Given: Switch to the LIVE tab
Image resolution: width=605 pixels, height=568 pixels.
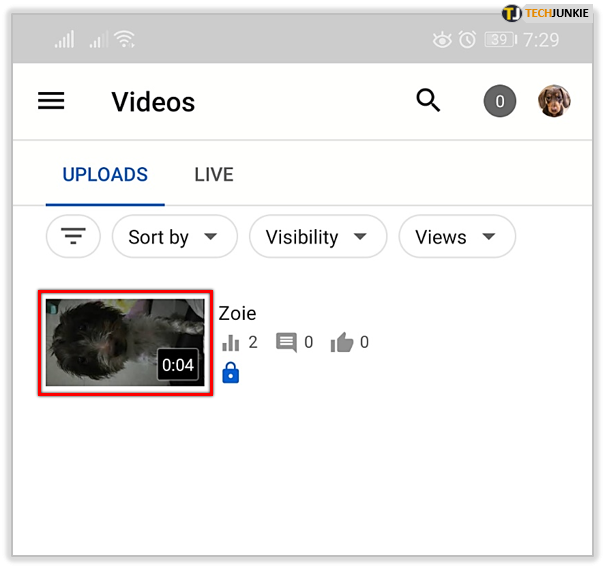Looking at the screenshot, I should tap(214, 174).
